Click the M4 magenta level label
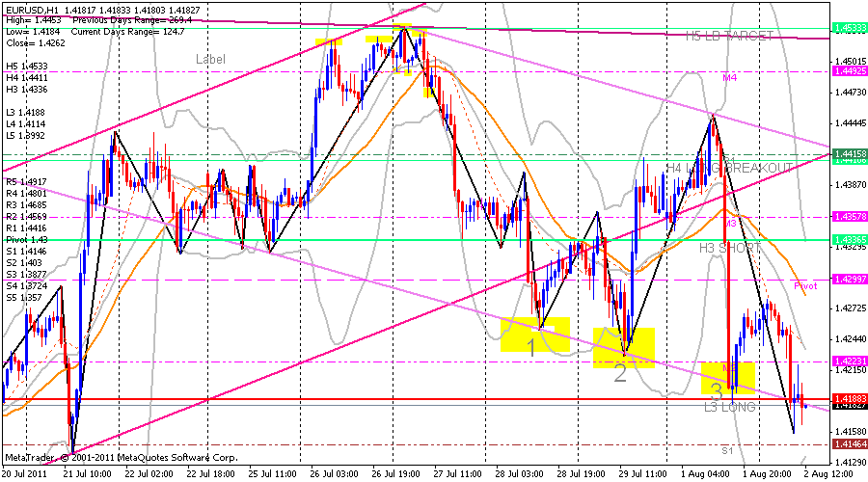Viewport: 868px width, 482px height. tap(730, 77)
